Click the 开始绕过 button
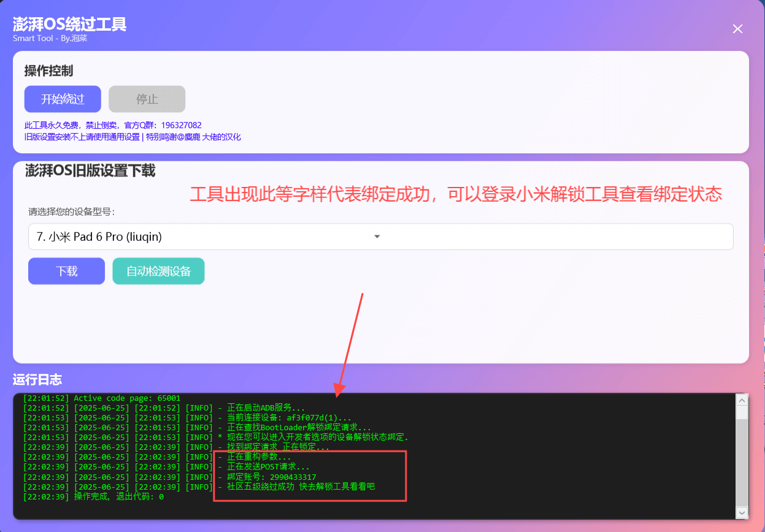This screenshot has width=765, height=532. (63, 99)
